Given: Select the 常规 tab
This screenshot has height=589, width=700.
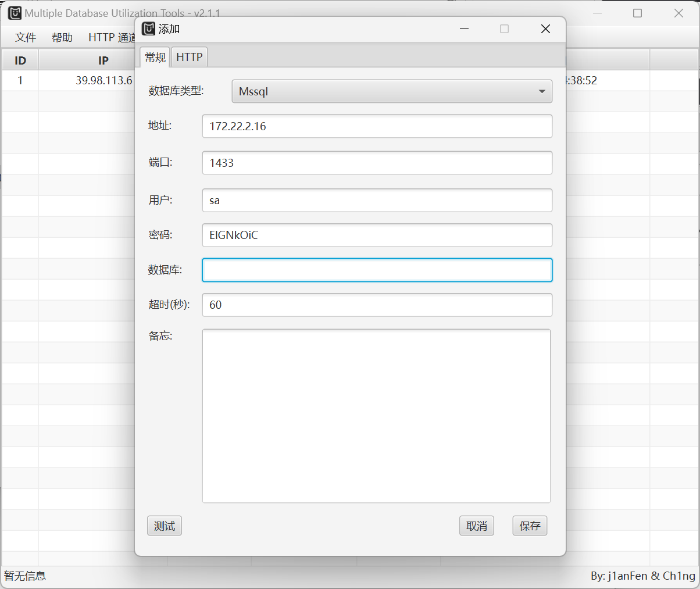Looking at the screenshot, I should coord(155,56).
